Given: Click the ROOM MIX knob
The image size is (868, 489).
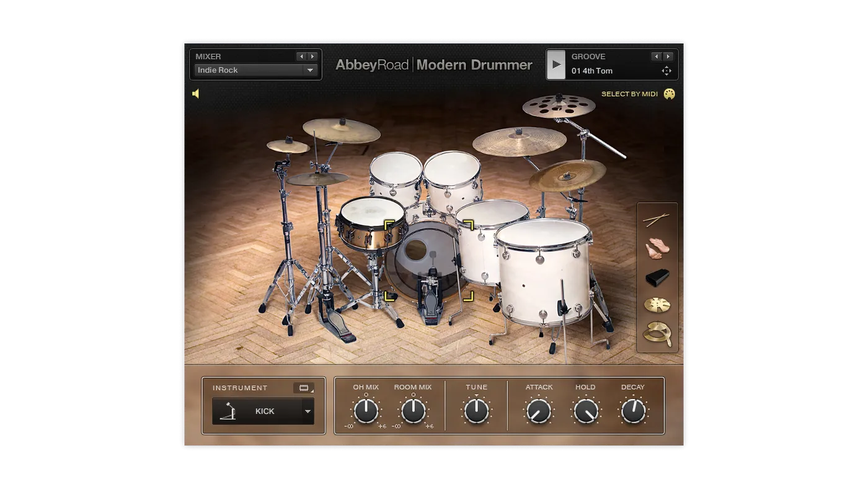Looking at the screenshot, I should (413, 411).
